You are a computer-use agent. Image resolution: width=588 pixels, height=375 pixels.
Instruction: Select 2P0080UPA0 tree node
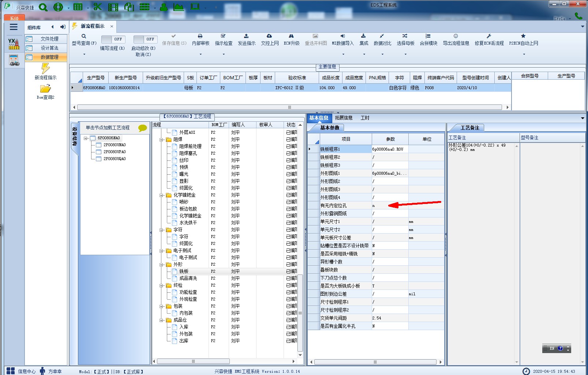114,152
